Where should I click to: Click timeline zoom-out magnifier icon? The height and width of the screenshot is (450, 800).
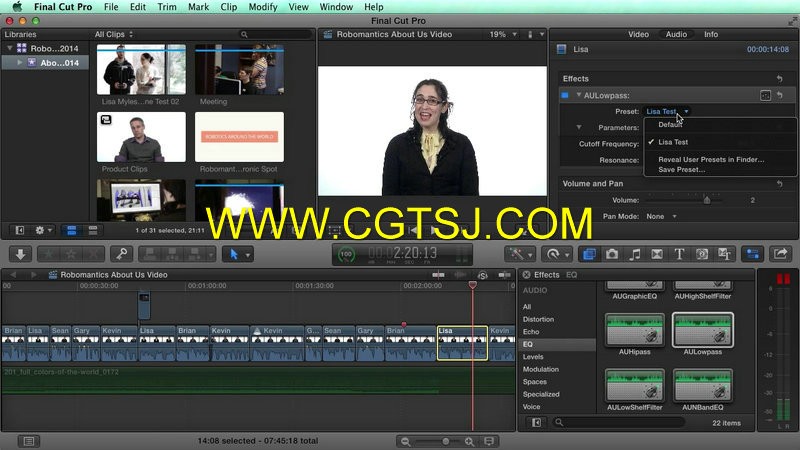(406, 441)
